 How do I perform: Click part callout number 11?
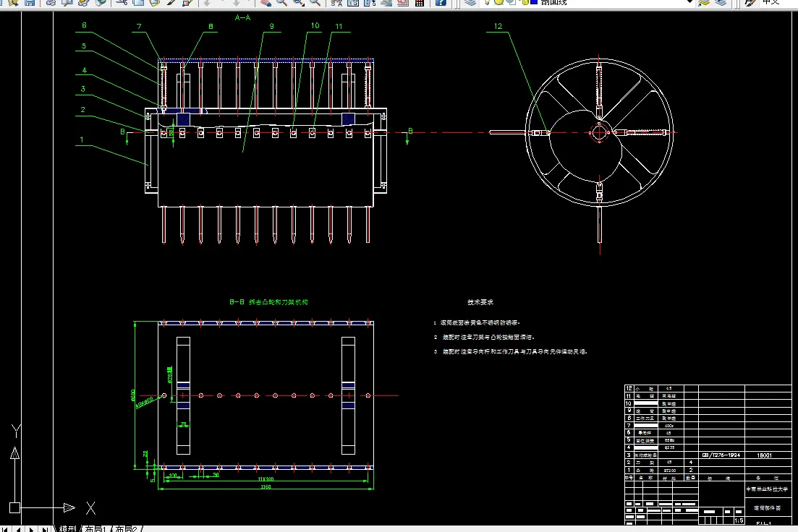(339, 26)
